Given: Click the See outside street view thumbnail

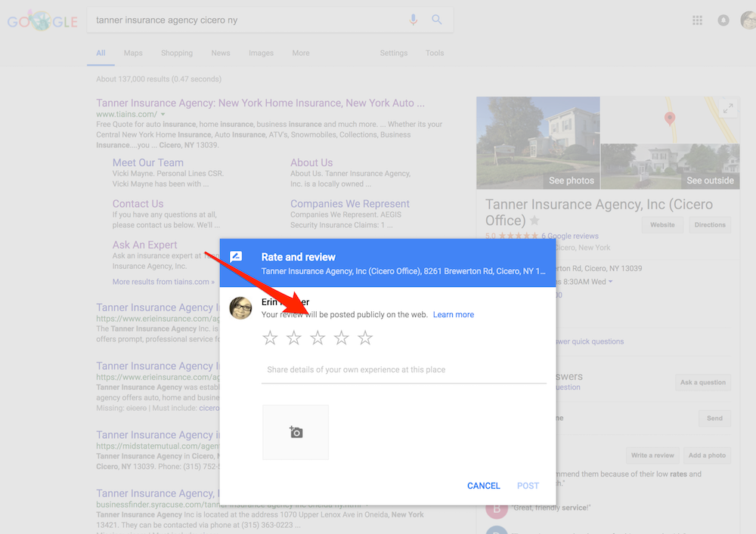Looking at the screenshot, I should tap(670, 167).
